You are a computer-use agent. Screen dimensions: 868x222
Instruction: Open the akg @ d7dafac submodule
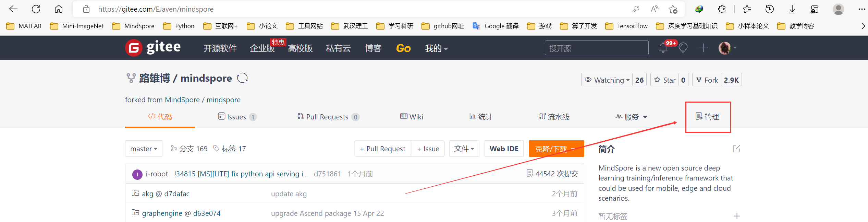tap(166, 194)
